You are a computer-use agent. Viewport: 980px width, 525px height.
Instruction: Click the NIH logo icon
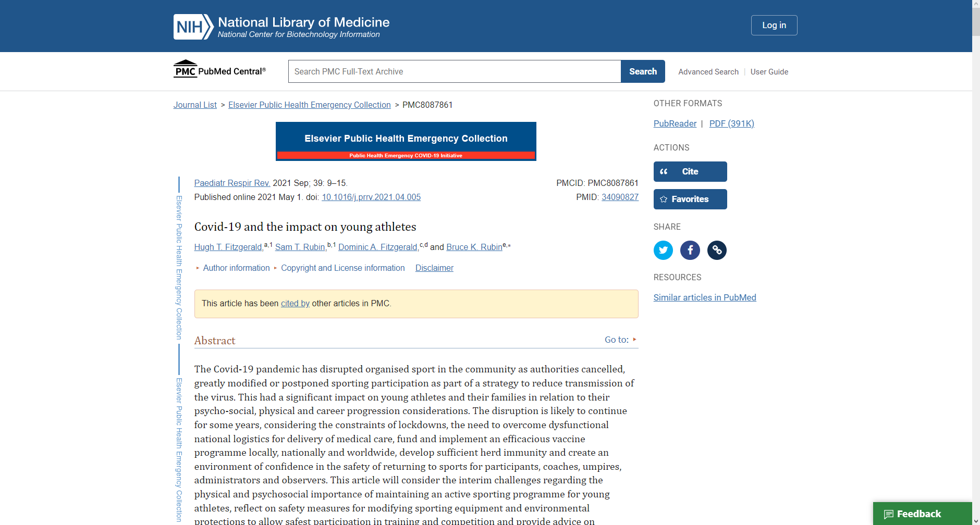click(x=193, y=27)
